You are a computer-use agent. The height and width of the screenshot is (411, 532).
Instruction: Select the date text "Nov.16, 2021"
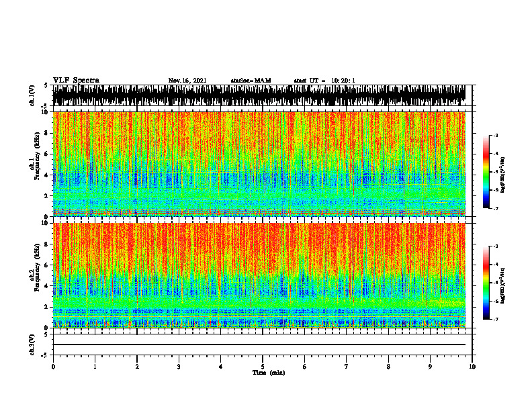(x=187, y=81)
